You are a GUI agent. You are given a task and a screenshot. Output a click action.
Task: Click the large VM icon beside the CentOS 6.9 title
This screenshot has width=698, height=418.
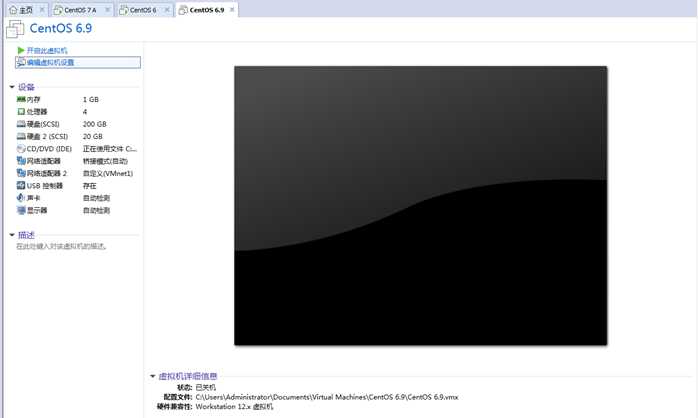(15, 29)
